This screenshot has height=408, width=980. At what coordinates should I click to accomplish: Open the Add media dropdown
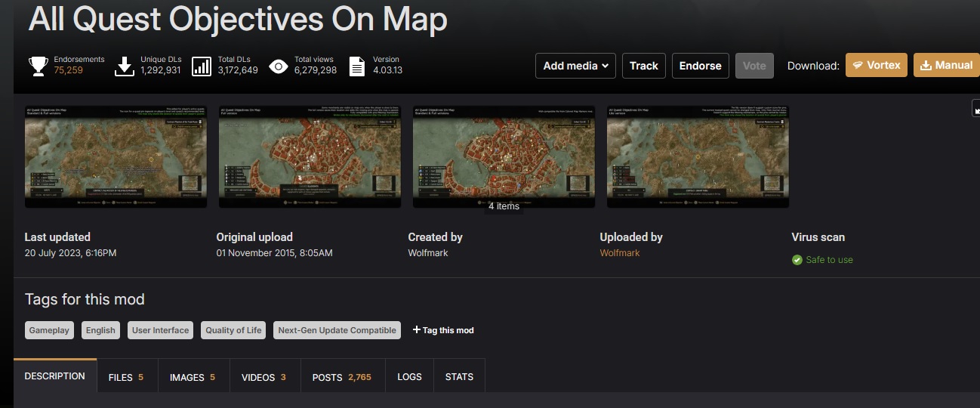point(576,66)
